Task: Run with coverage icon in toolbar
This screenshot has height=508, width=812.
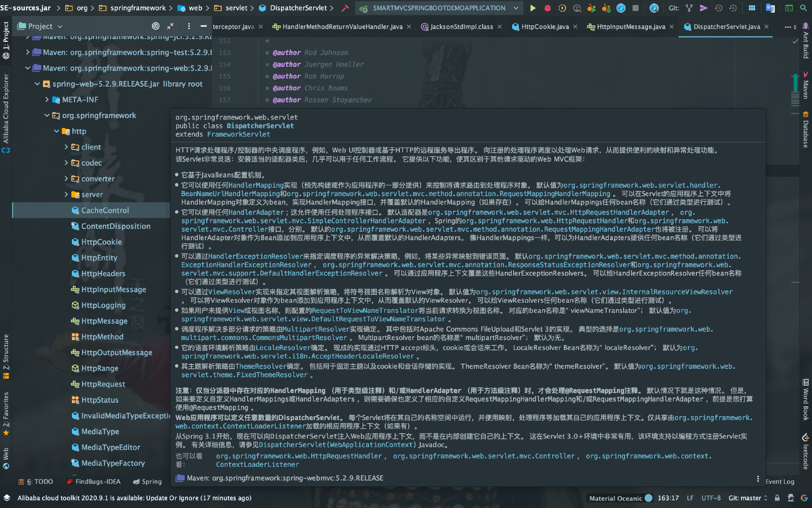Action: (x=562, y=8)
